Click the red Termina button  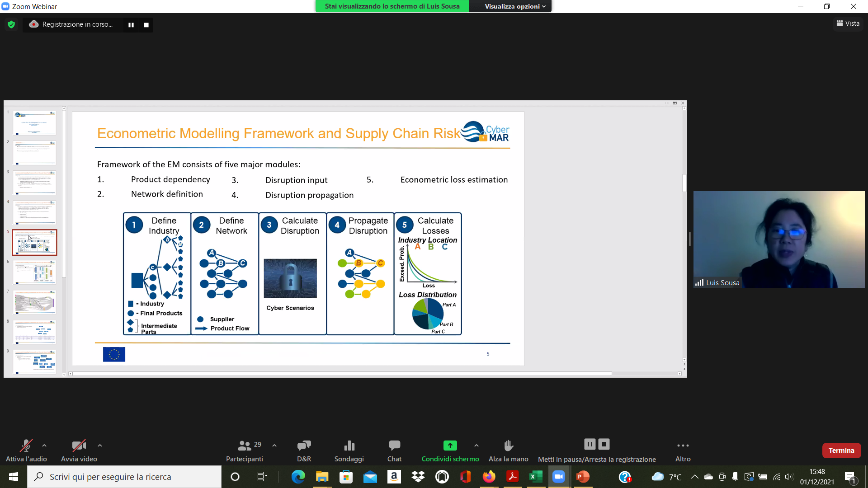coord(841,450)
